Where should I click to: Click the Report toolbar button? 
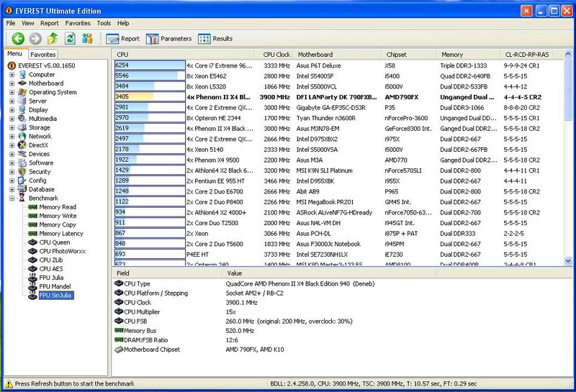[123, 39]
